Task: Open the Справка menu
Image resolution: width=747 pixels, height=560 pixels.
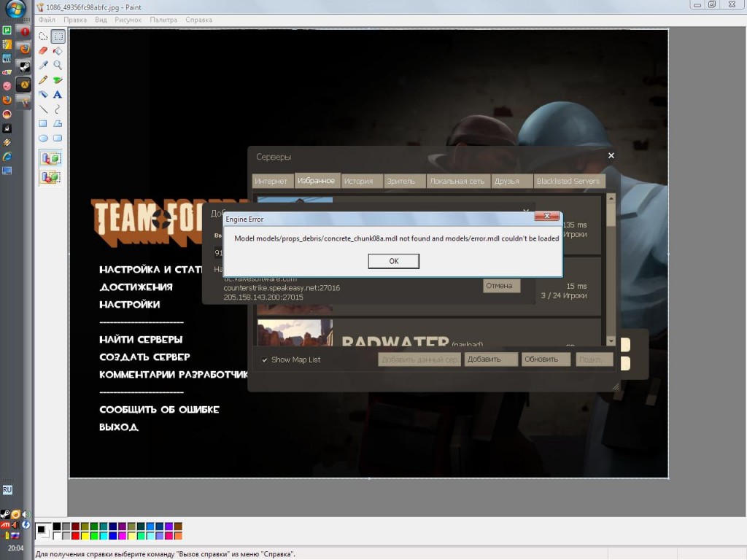Action: pyautogui.click(x=198, y=20)
